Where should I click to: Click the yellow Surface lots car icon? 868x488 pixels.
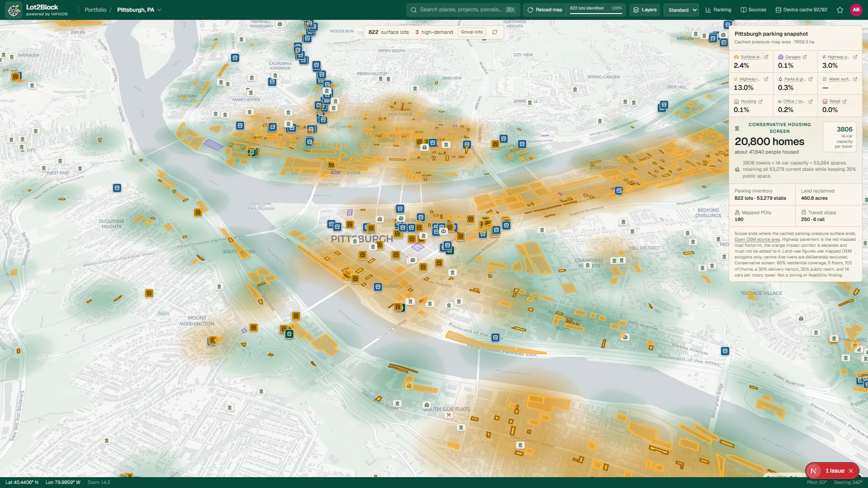click(736, 57)
